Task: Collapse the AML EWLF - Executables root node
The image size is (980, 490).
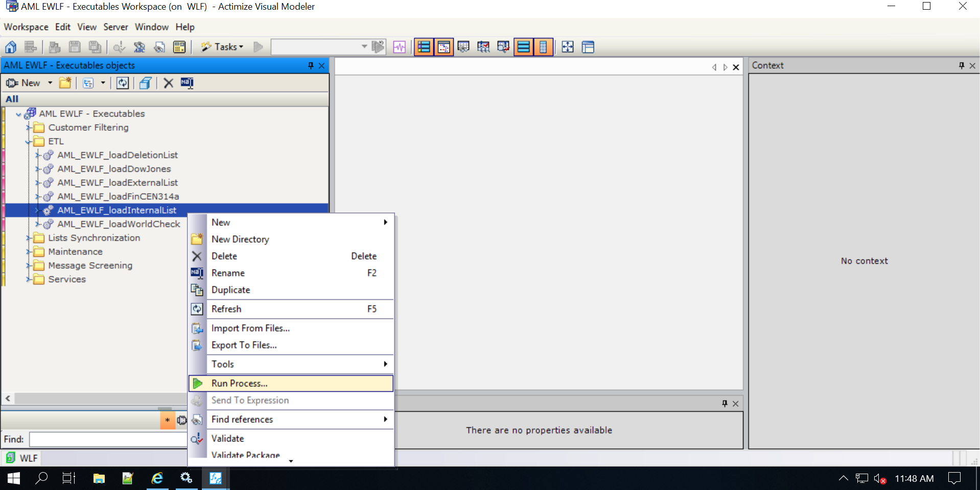Action: pyautogui.click(x=19, y=114)
